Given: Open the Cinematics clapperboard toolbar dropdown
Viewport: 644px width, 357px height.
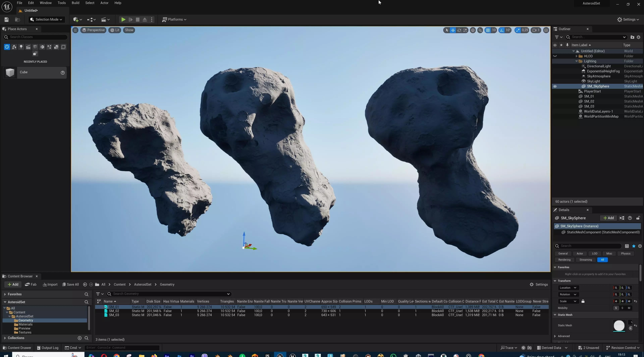Looking at the screenshot, I should tap(105, 19).
